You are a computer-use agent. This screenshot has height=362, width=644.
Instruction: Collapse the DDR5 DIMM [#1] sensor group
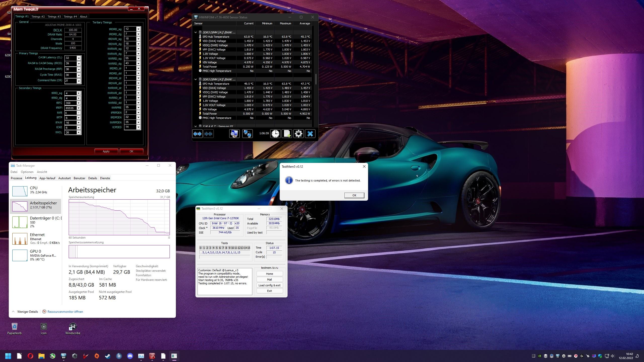pyautogui.click(x=195, y=32)
